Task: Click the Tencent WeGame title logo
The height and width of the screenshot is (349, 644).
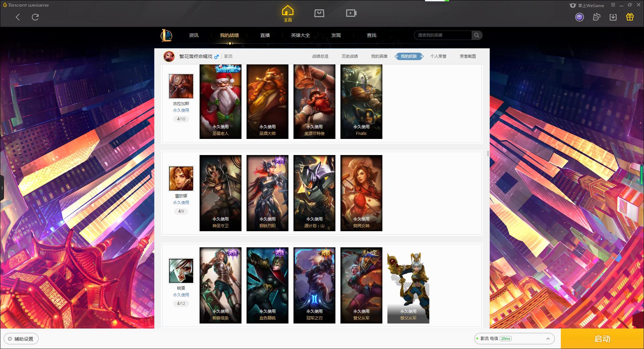Action: (x=26, y=5)
